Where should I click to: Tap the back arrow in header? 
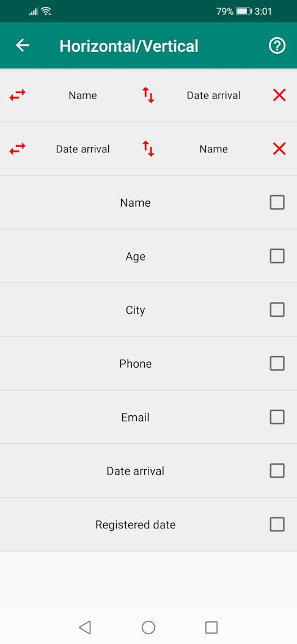23,46
